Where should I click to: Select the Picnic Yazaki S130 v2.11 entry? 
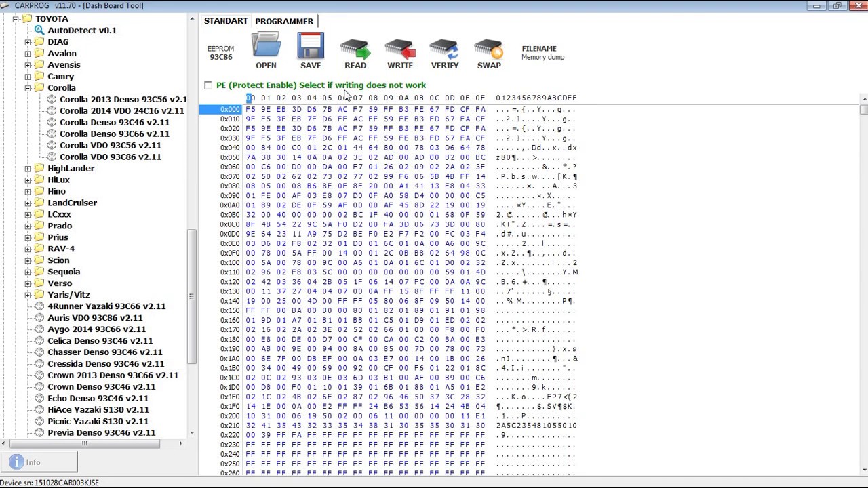(98, 421)
